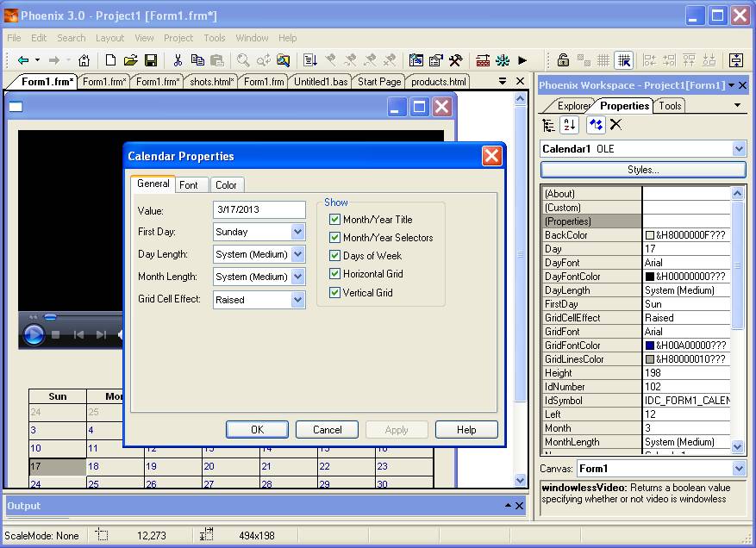Open the First Day dropdown
Image resolution: width=756 pixels, height=548 pixels.
[298, 232]
